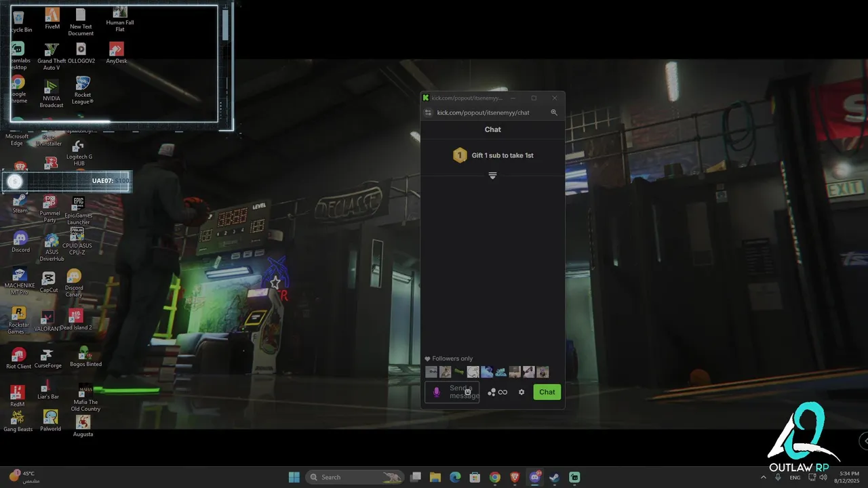Open Steam from the taskbar
This screenshot has height=488, width=868.
(555, 477)
